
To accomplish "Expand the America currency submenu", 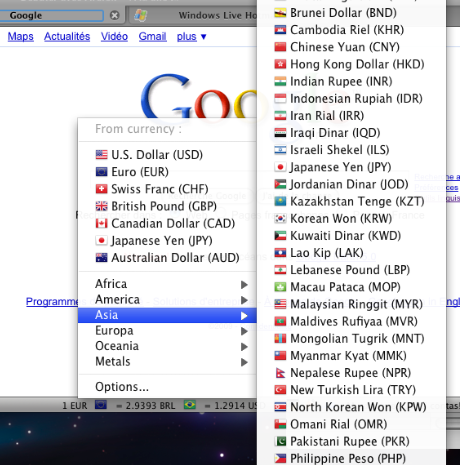I will 167,299.
